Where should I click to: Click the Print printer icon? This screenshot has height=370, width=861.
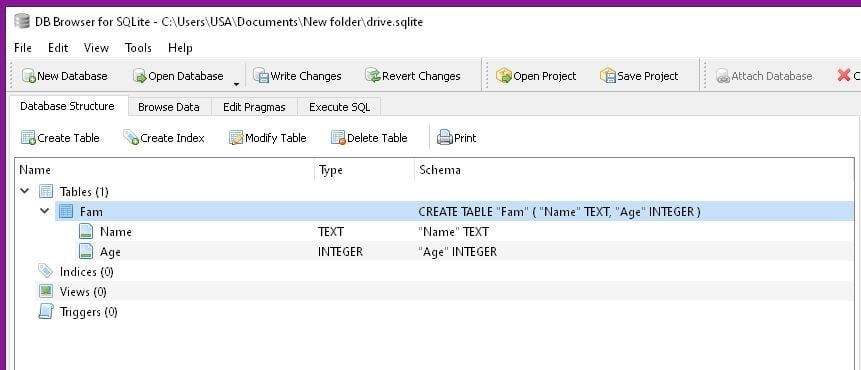[445, 137]
